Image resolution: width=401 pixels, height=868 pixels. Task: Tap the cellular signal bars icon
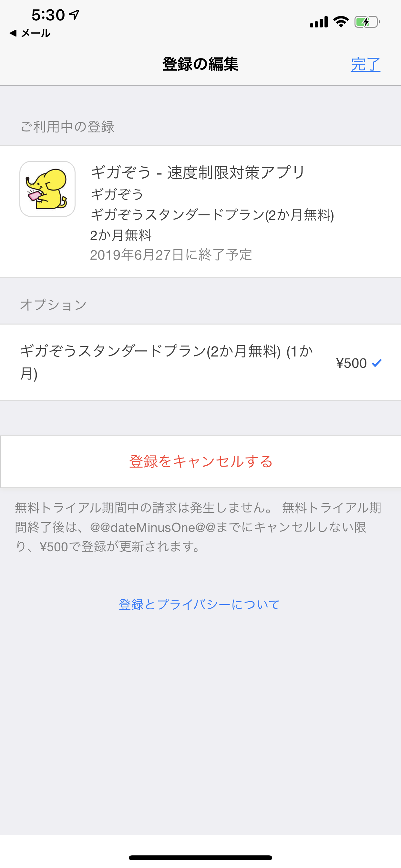point(318,22)
